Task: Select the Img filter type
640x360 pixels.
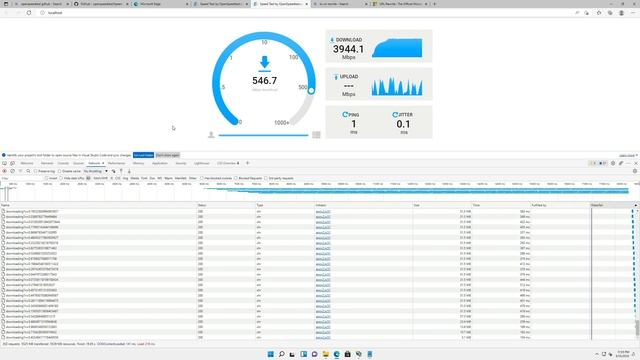Action: point(125,178)
